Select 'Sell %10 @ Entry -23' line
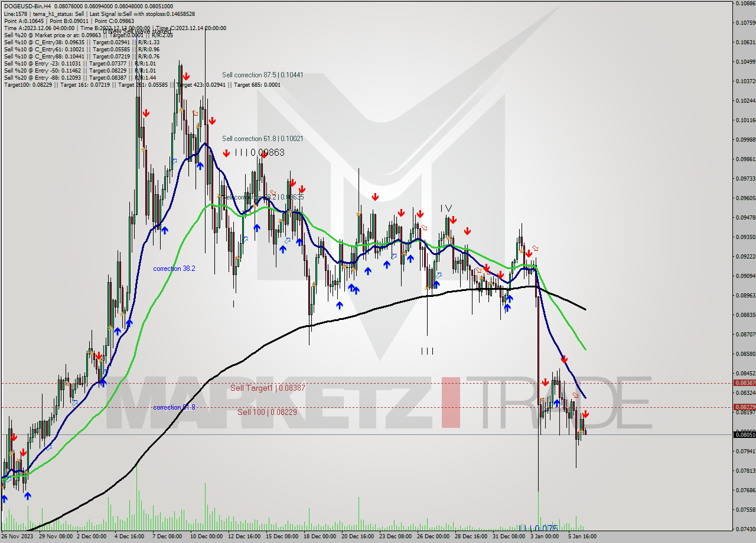This screenshot has height=543, width=756. (80, 63)
